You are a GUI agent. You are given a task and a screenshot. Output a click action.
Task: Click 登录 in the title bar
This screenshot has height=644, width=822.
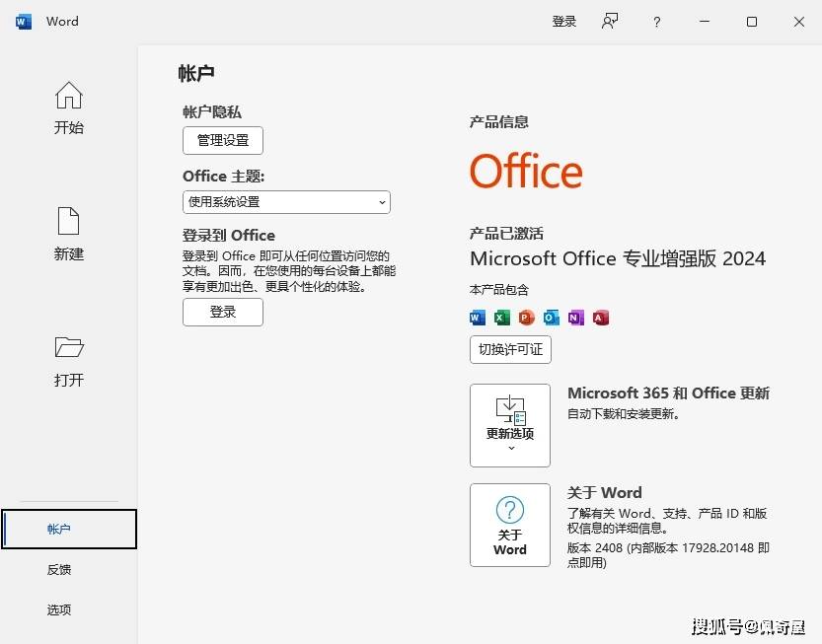click(x=564, y=22)
